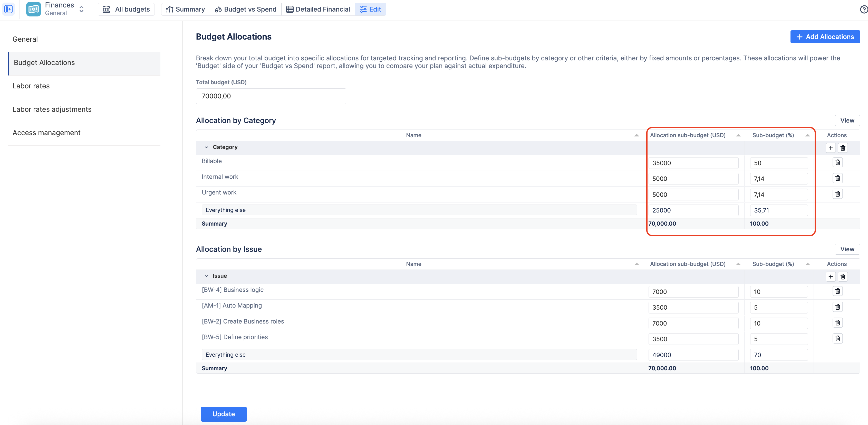Delete the Billable category allocation
This screenshot has width=868, height=425.
click(x=837, y=163)
